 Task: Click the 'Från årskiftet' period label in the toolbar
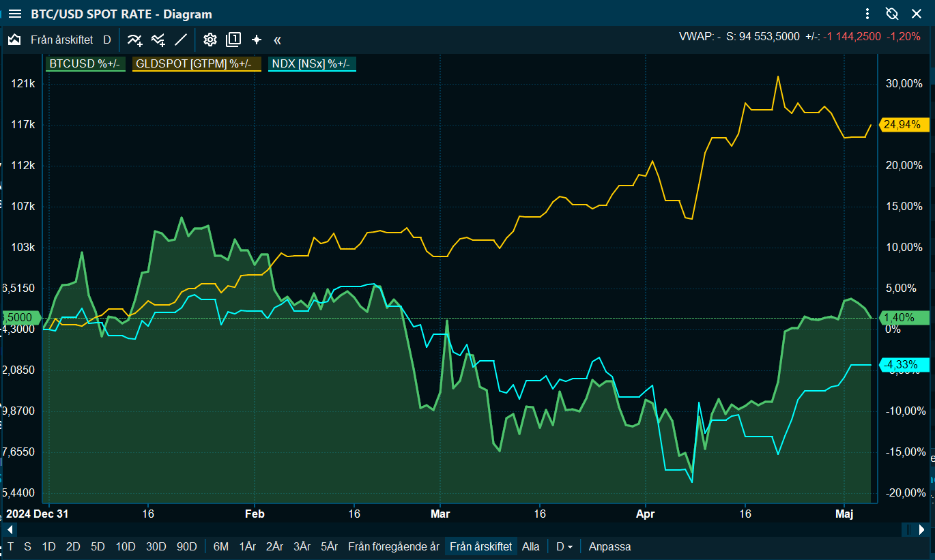(61, 40)
